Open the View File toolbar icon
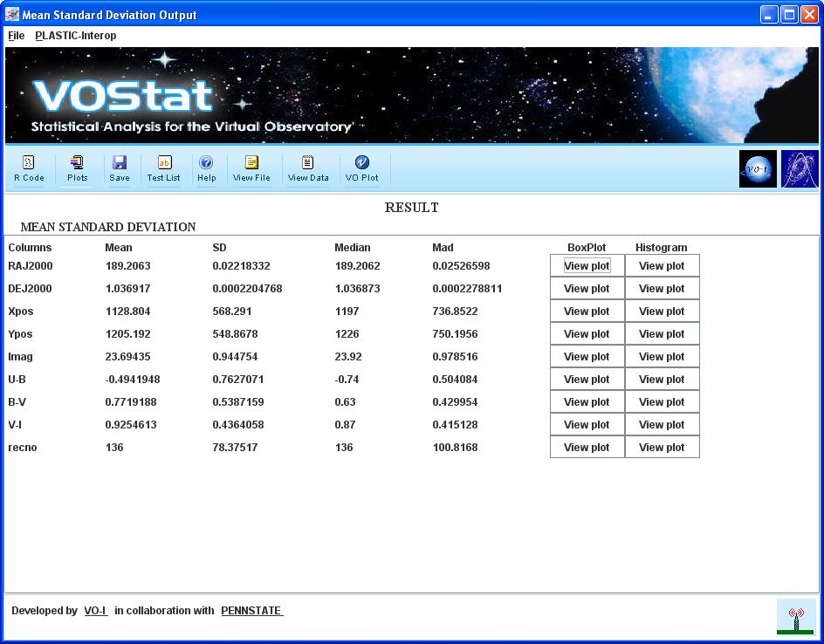The height and width of the screenshot is (644, 824). [x=251, y=162]
